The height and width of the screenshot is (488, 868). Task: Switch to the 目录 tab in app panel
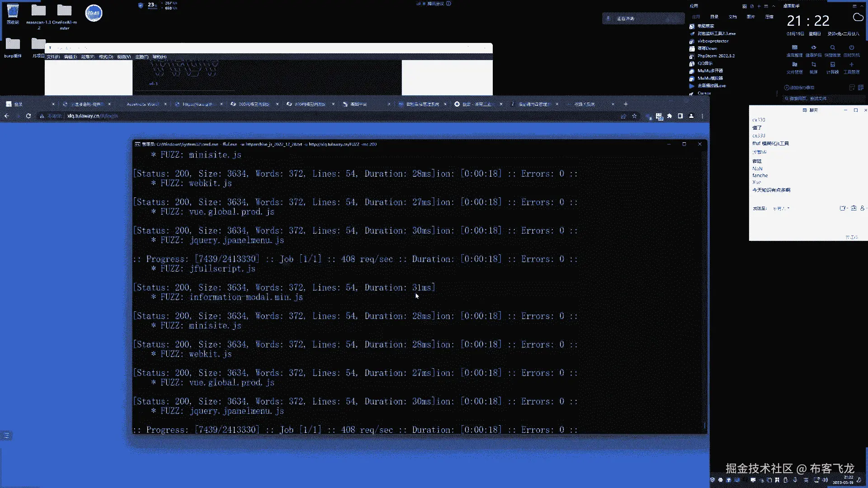(x=714, y=17)
